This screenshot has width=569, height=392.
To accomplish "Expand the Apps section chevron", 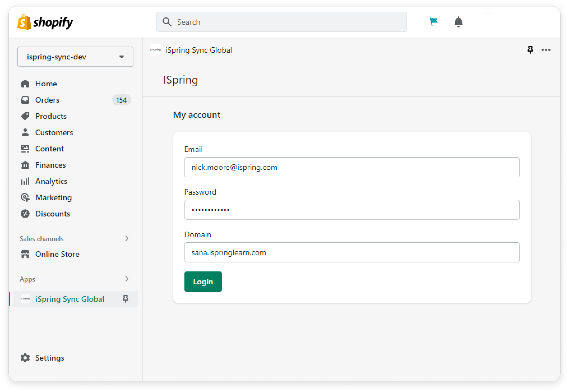I will [127, 279].
